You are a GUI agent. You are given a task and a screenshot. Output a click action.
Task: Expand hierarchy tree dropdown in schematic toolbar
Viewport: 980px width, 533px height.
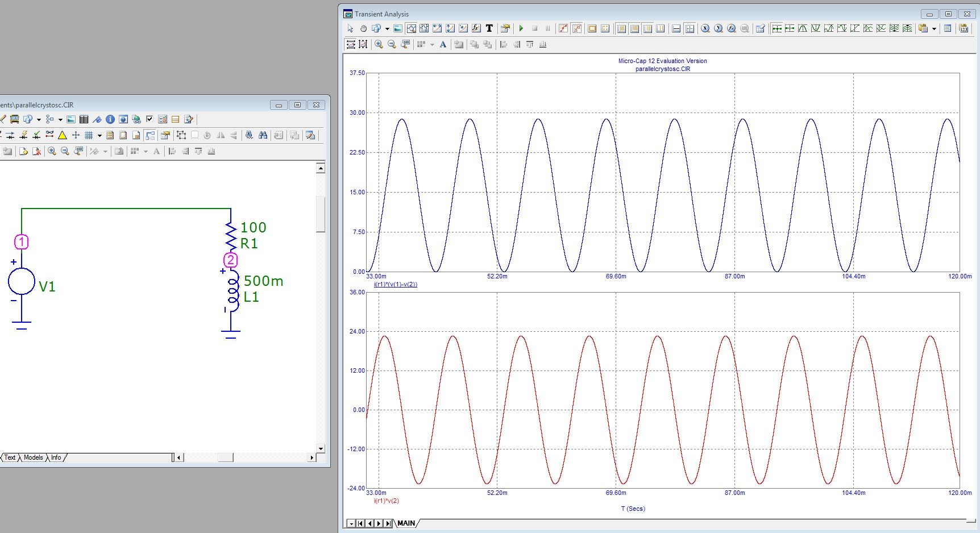pos(60,119)
